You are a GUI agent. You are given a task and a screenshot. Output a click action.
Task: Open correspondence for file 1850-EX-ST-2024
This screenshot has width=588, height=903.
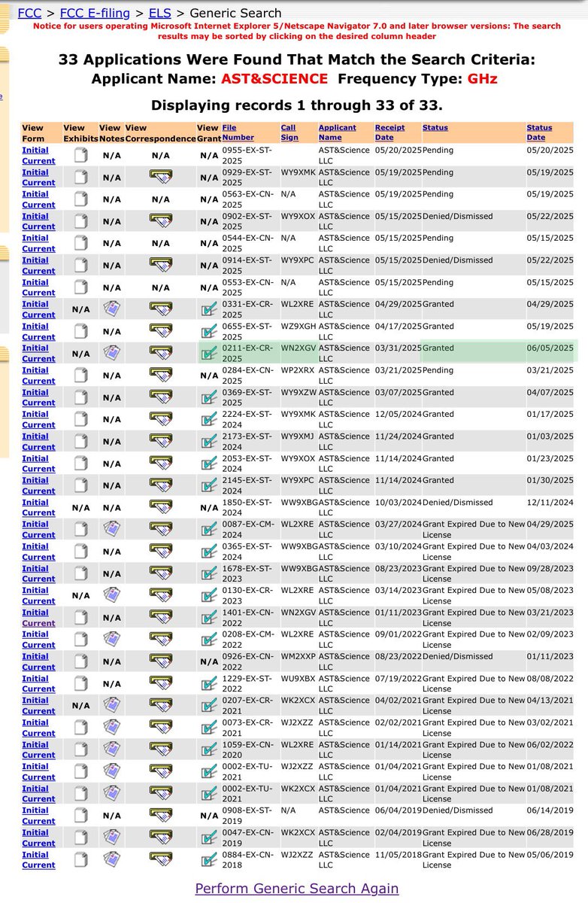coord(160,507)
